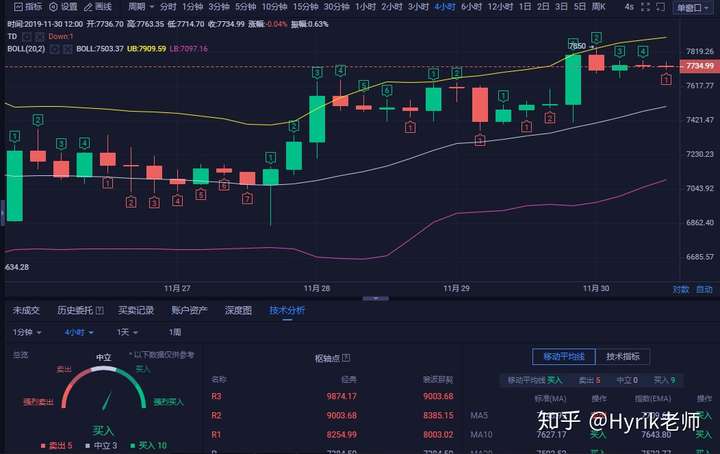Click help icon next to 历史委托
720x454 pixels.
[x=100, y=310]
